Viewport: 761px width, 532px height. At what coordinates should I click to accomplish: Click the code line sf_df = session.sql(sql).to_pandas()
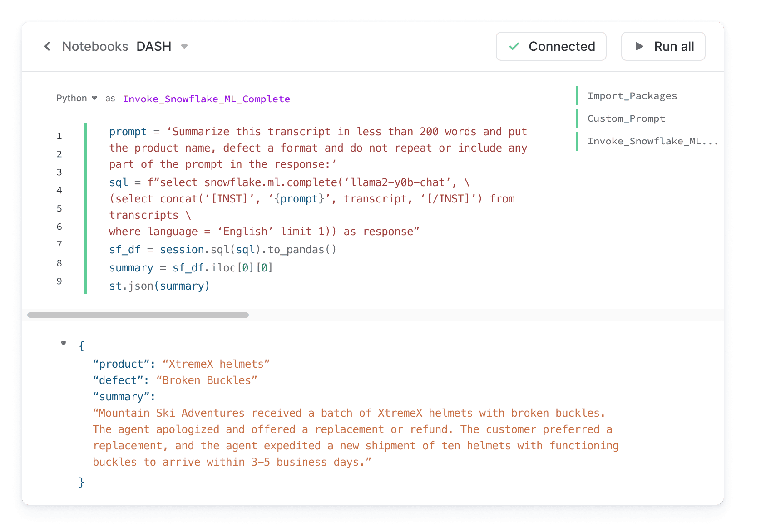(x=222, y=250)
